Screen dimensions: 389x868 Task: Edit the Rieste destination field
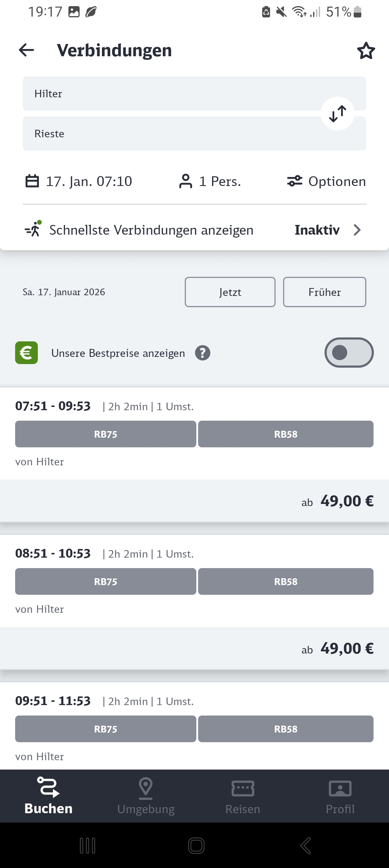169,134
